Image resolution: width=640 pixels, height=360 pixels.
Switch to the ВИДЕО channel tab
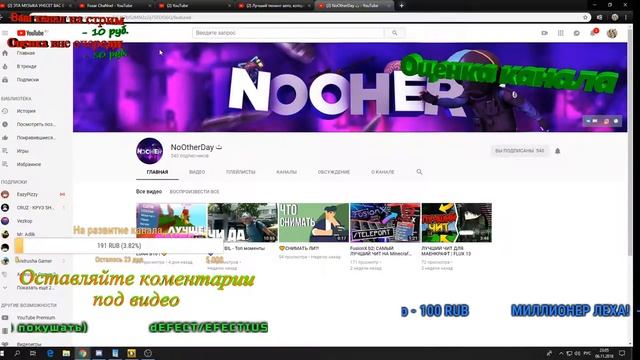coord(197,172)
